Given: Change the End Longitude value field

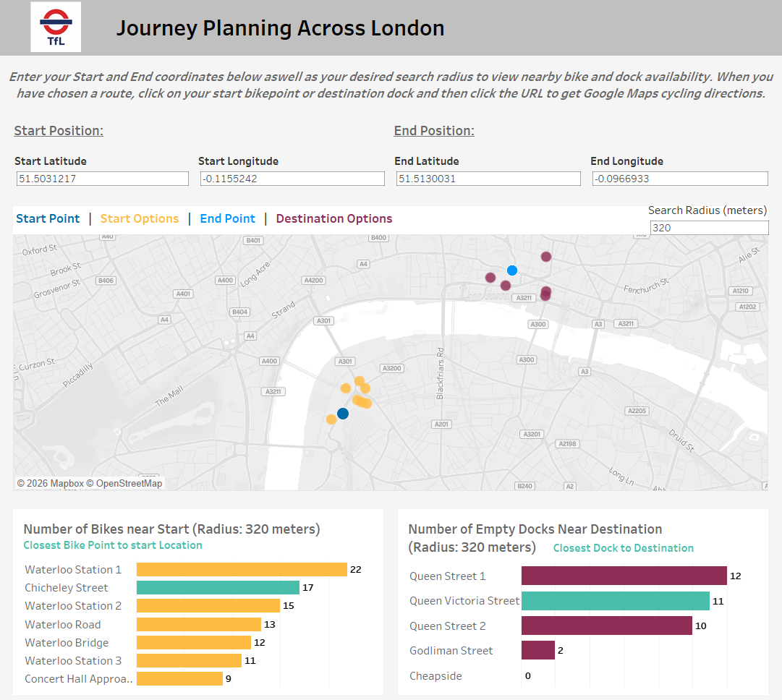Looking at the screenshot, I should tap(680, 179).
